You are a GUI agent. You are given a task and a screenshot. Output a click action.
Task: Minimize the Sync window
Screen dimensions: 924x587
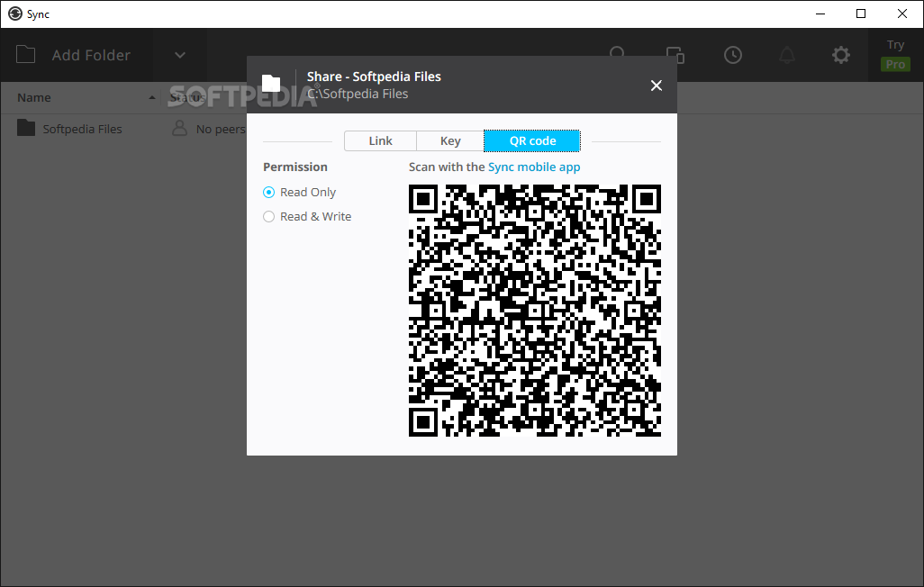click(820, 14)
